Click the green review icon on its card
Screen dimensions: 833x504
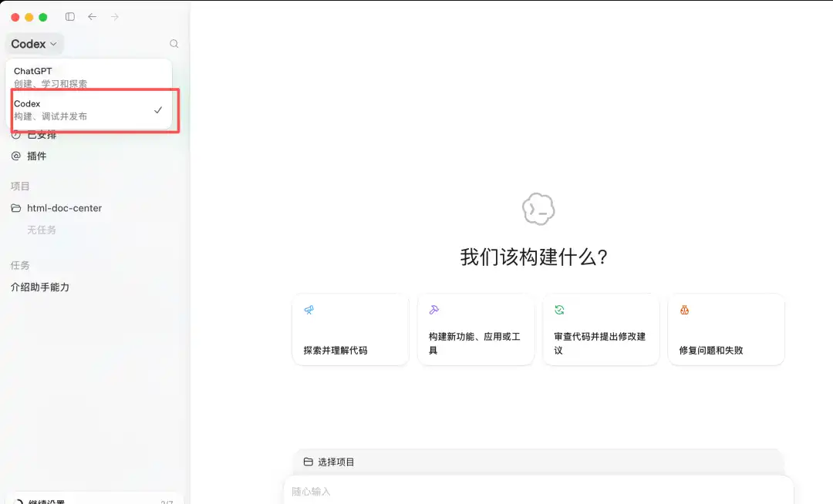[x=559, y=310]
